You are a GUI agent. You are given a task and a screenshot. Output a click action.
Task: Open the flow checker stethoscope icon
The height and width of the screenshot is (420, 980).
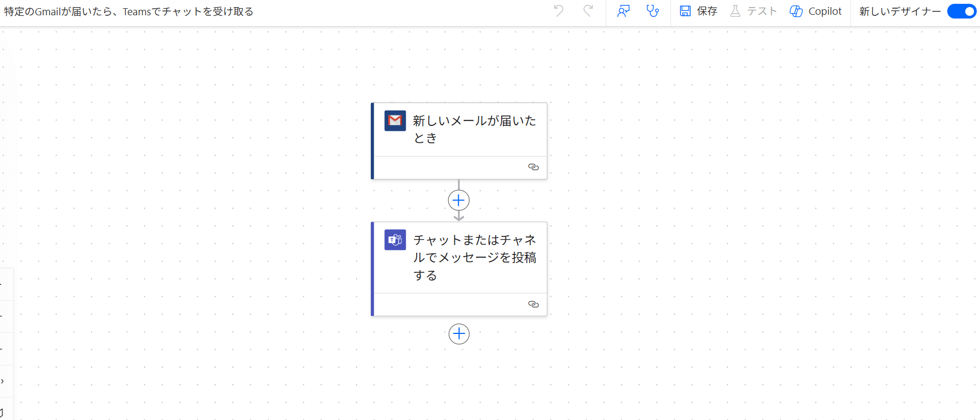[x=653, y=11]
